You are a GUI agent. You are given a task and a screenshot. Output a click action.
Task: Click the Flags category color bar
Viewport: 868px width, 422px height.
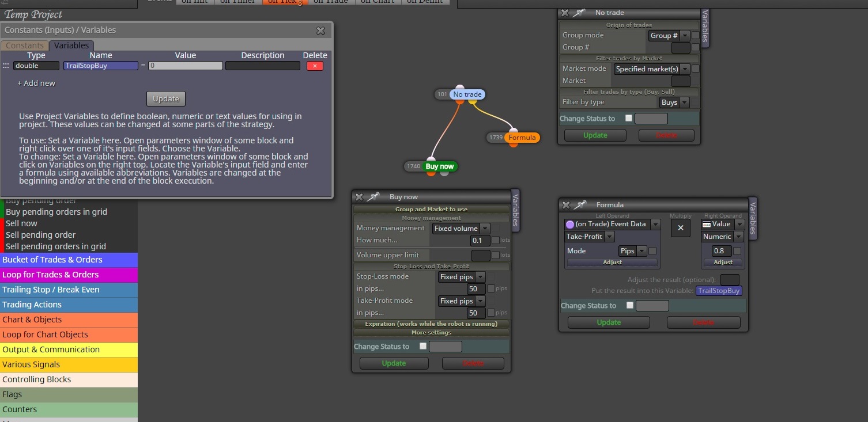click(x=69, y=394)
